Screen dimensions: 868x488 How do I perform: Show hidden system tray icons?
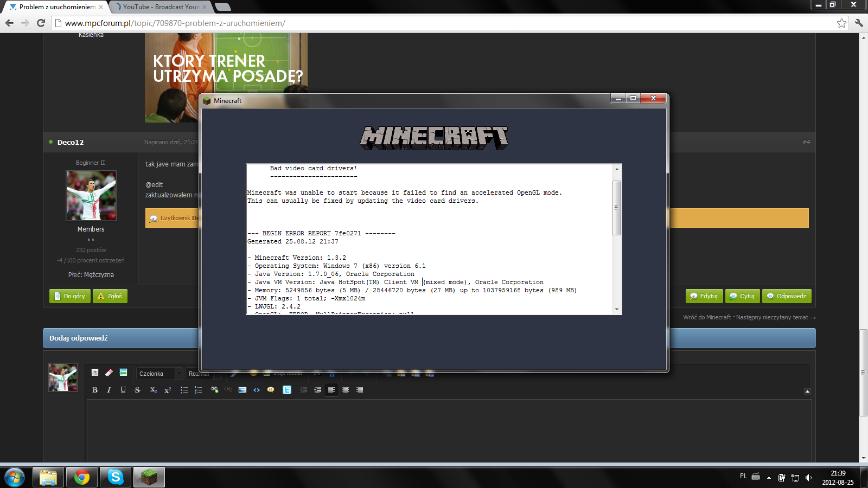[x=769, y=478]
